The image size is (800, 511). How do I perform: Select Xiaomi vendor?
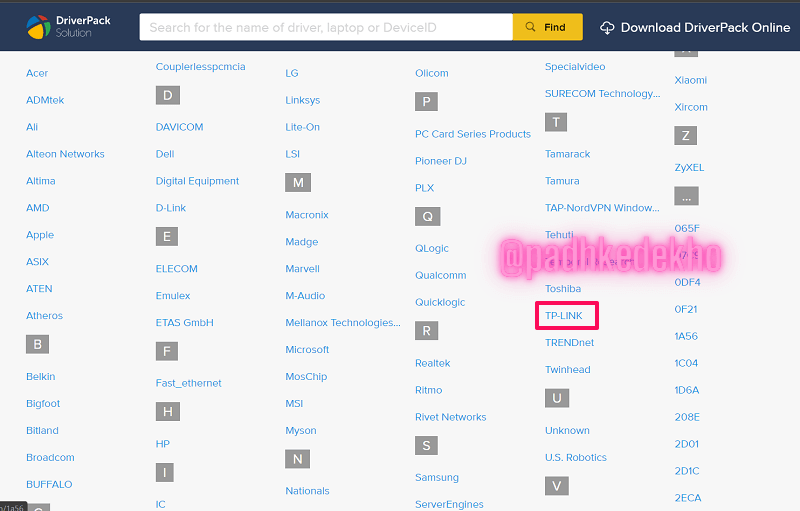pos(690,80)
